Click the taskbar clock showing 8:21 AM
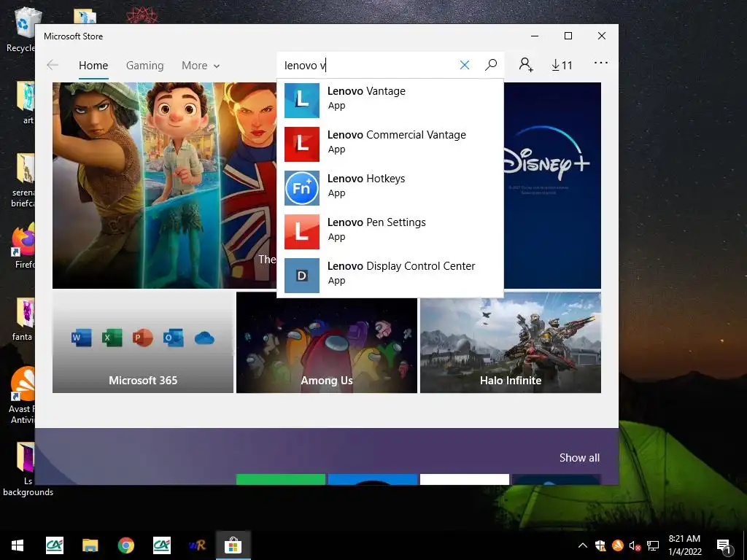Viewport: 747px width, 560px height. click(x=684, y=545)
